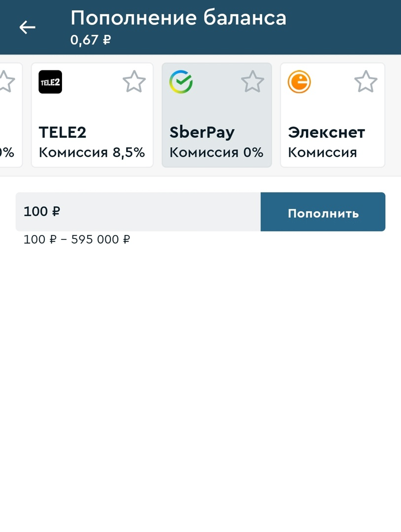Add TELE2 to favorites with star
Screen dimensions: 401x532
tap(134, 82)
